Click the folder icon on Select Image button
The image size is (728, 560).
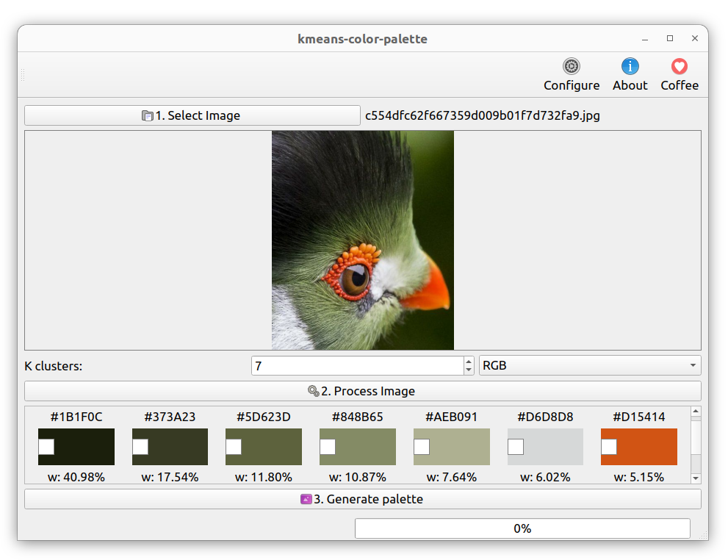148,115
